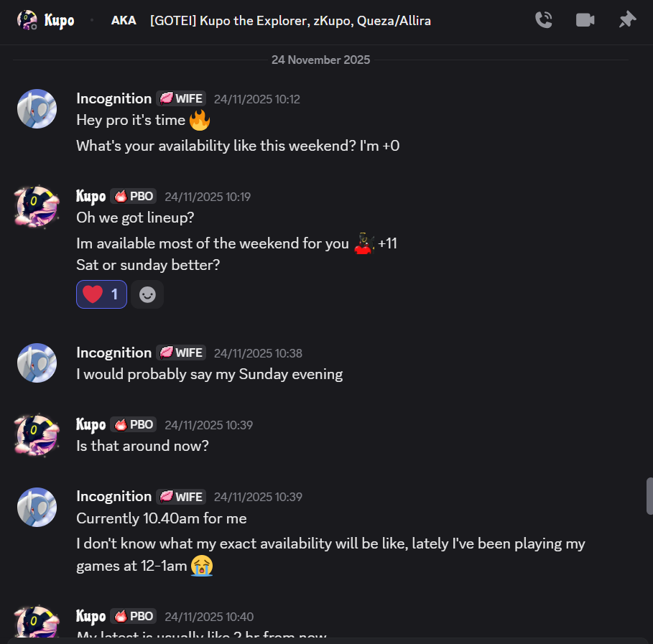Open pinned messages via the pin icon
The width and height of the screenshot is (653, 644).
[627, 20]
